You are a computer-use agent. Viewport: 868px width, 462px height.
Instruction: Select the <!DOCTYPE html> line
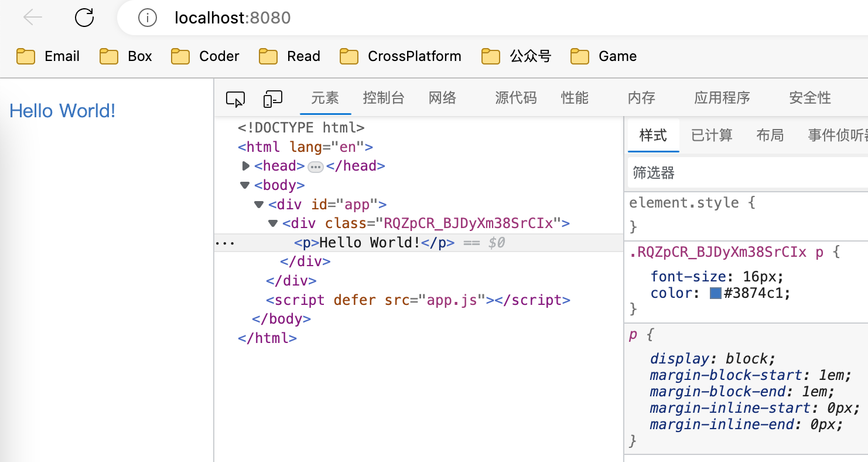(301, 127)
